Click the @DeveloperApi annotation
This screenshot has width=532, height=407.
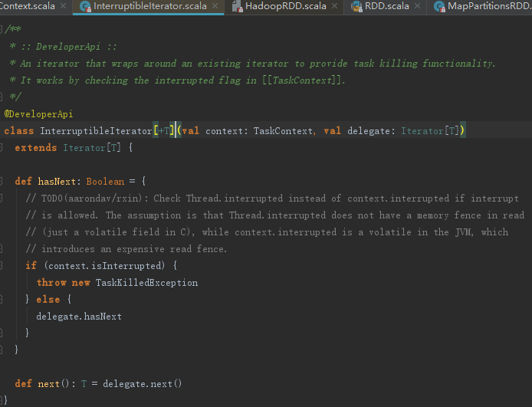38,114
